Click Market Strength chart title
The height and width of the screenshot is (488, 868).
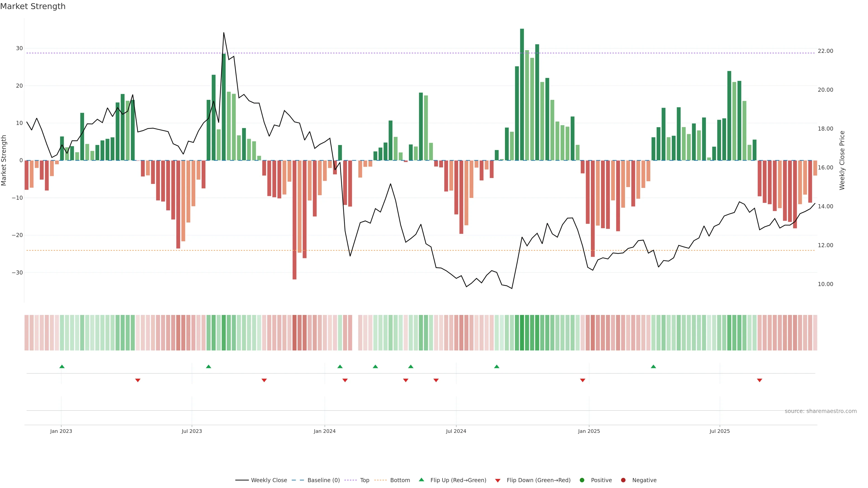pos(33,6)
